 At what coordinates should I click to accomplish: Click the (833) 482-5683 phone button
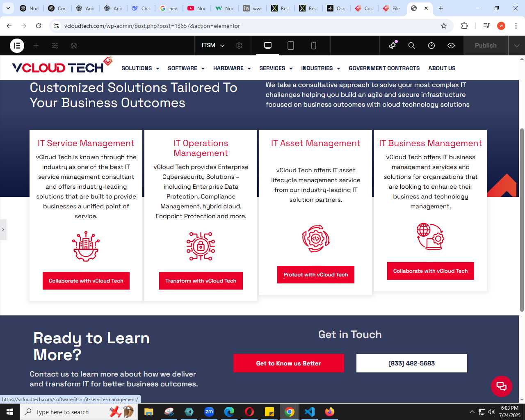tap(412, 363)
